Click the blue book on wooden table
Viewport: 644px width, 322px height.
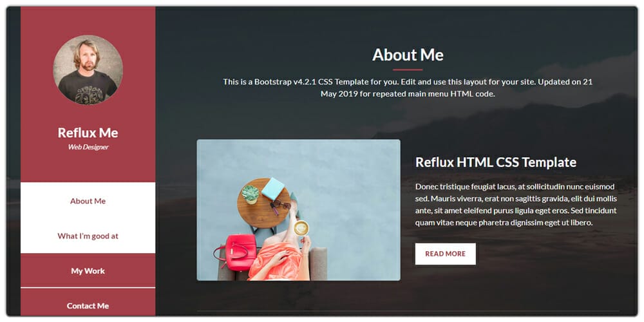pos(273,189)
